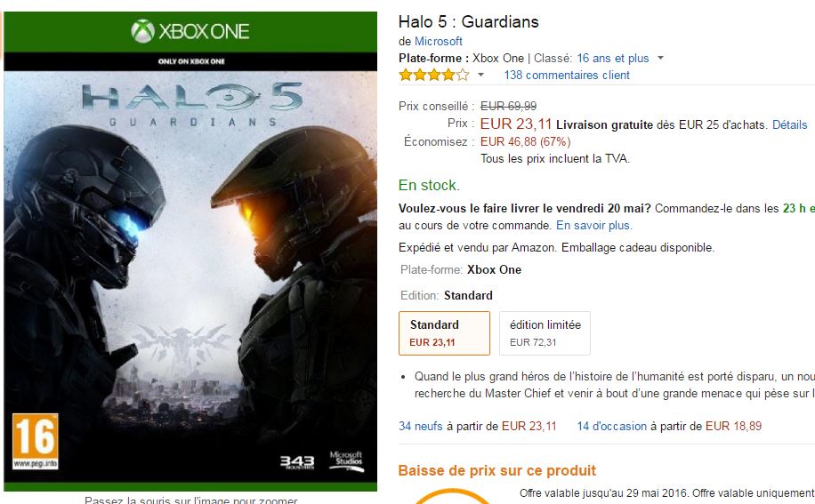The image size is (815, 504).
Task: Click the En savoir plus link
Action: (x=594, y=225)
